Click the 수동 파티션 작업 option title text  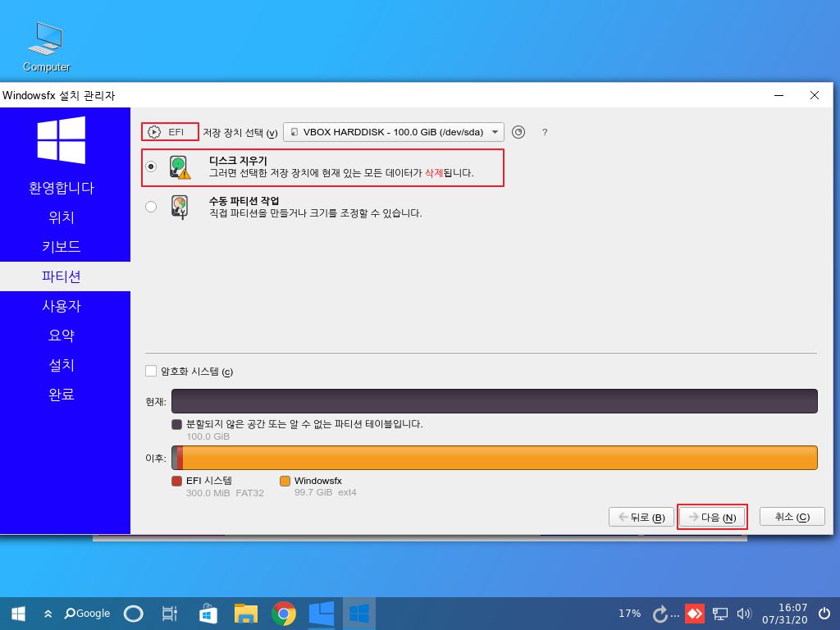click(x=244, y=201)
